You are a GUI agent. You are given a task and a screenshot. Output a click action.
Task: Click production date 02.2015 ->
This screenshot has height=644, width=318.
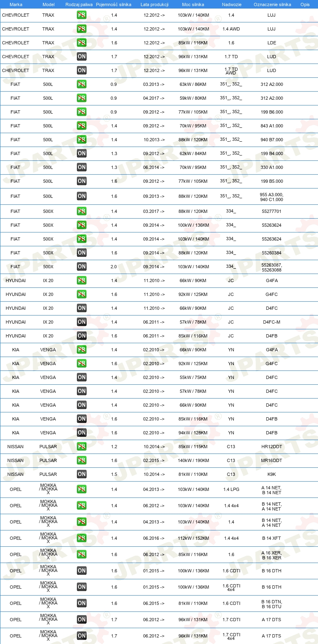click(154, 460)
